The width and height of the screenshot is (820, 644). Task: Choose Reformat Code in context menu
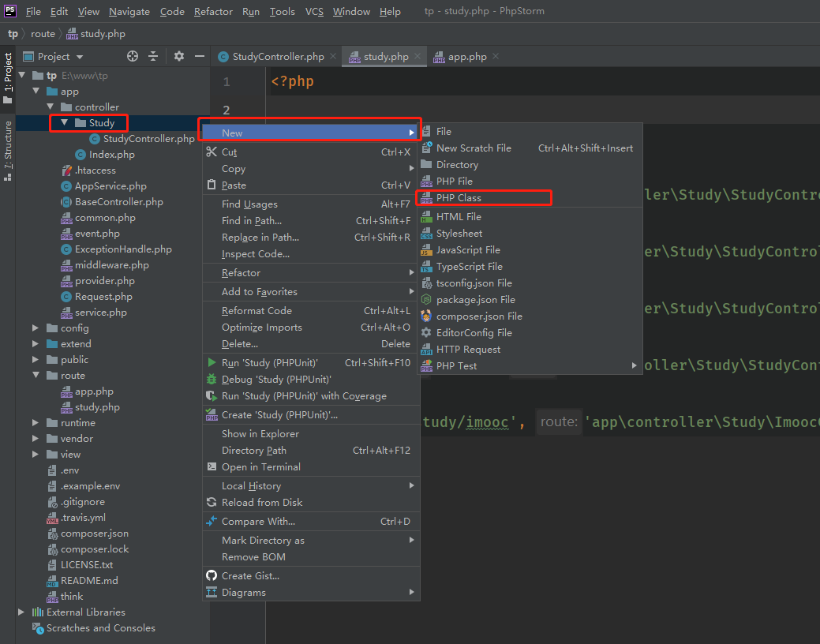tap(311, 311)
